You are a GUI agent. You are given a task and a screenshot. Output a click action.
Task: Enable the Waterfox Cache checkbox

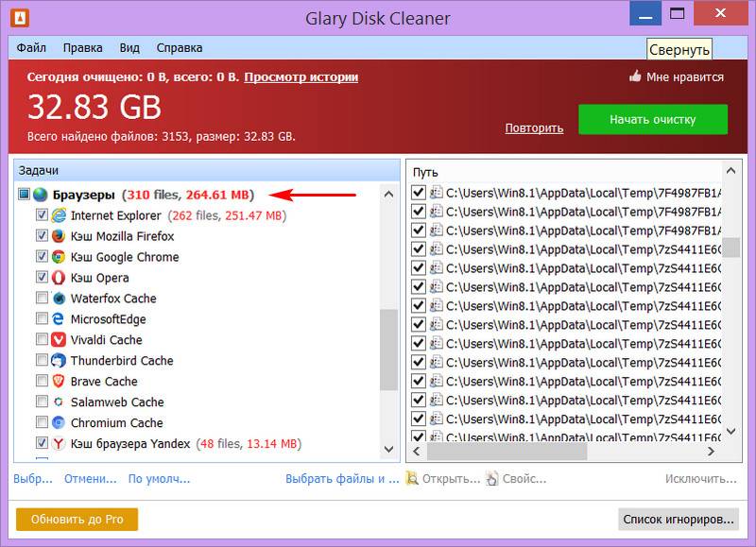[x=42, y=299]
